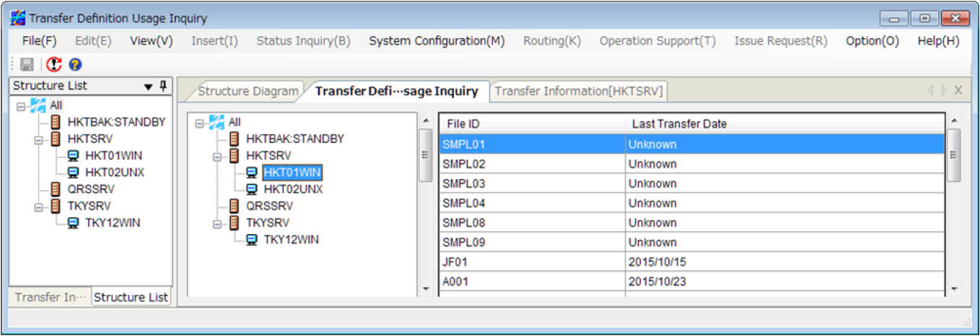Collapse TKYSRV node in center tree
Viewport: 980px width, 336px height.
216,223
